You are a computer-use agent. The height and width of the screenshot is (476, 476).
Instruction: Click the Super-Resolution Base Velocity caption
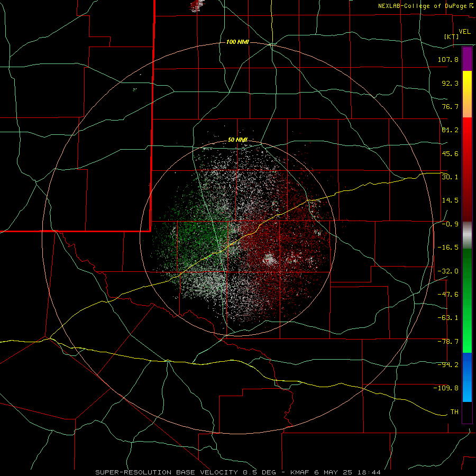(x=238, y=472)
